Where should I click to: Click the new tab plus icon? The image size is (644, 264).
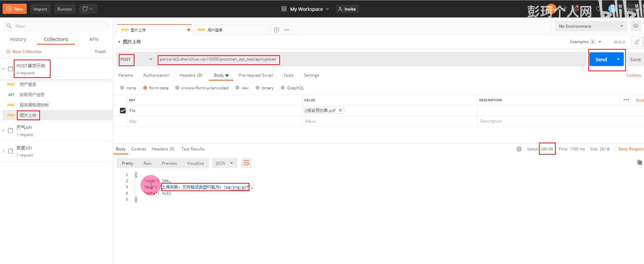click(x=277, y=30)
